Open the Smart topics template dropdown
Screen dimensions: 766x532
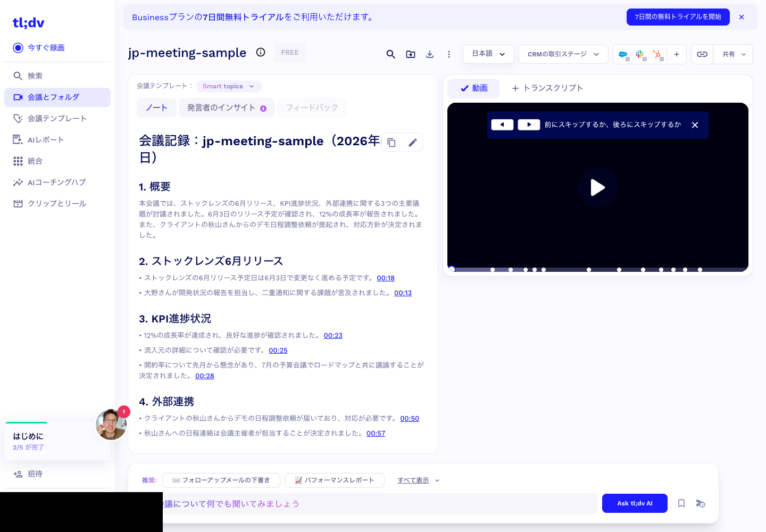point(229,86)
